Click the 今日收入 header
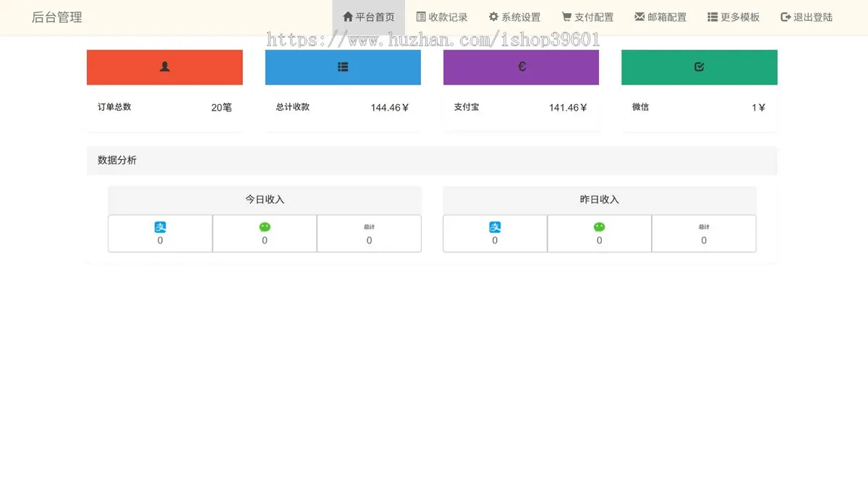The image size is (868, 488). 265,200
